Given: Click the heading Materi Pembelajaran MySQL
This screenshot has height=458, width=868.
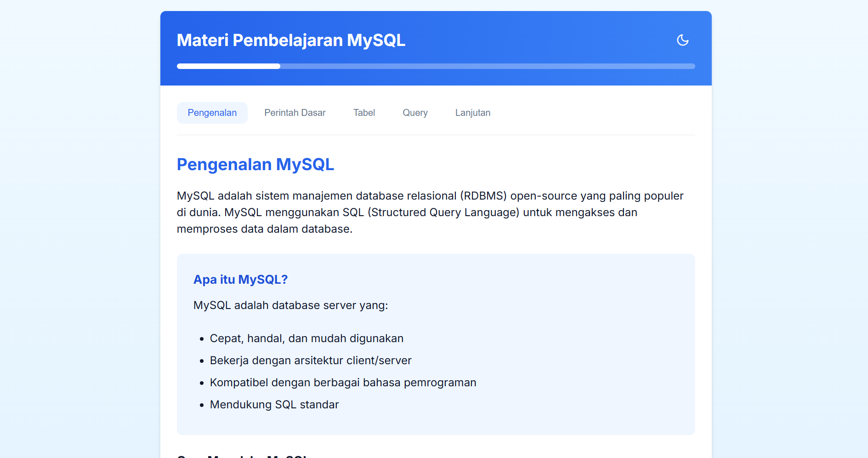Looking at the screenshot, I should (291, 40).
